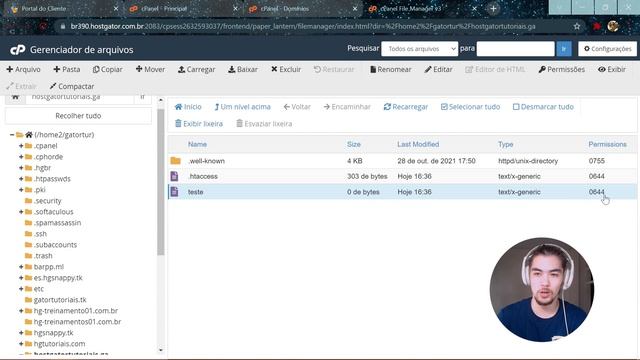
Task: Create a new folder with Pasta
Action: [67, 69]
